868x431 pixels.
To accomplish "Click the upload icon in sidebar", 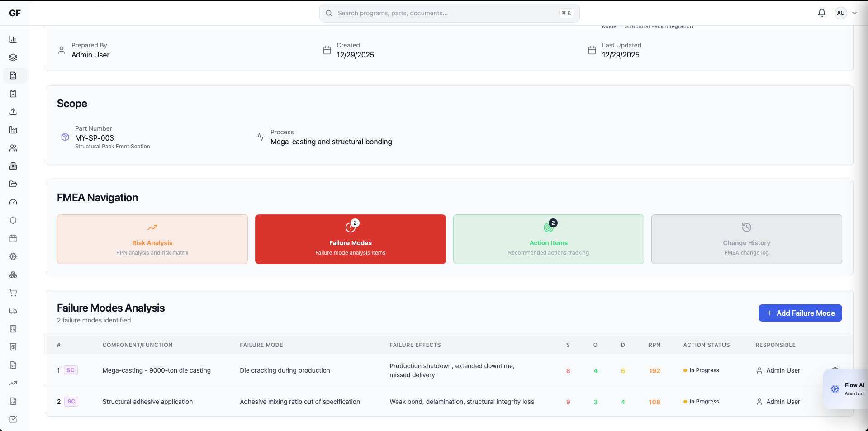I will click(x=13, y=112).
